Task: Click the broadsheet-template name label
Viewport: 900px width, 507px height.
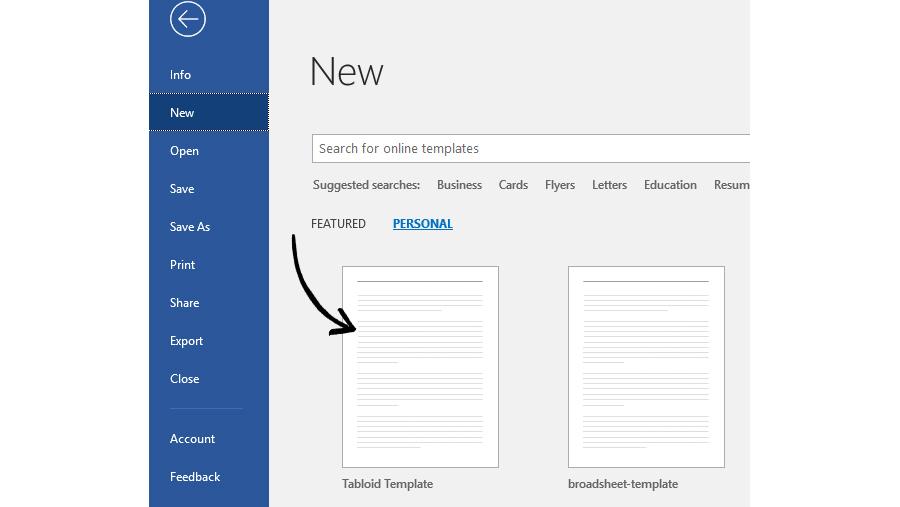Action: click(623, 484)
